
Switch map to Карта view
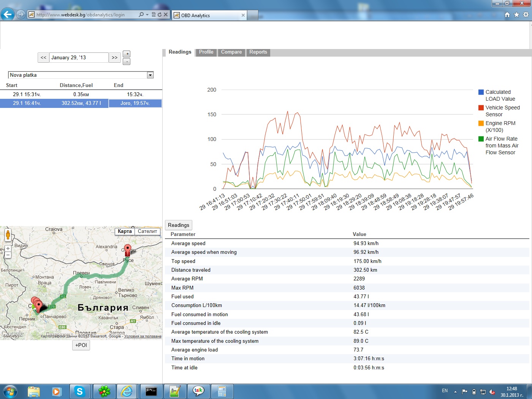[x=125, y=231]
